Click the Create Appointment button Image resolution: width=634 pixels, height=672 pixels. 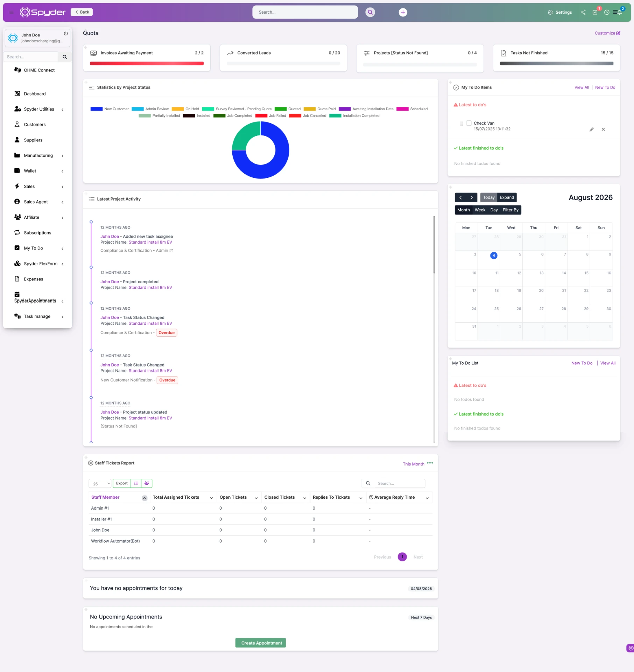(261, 643)
